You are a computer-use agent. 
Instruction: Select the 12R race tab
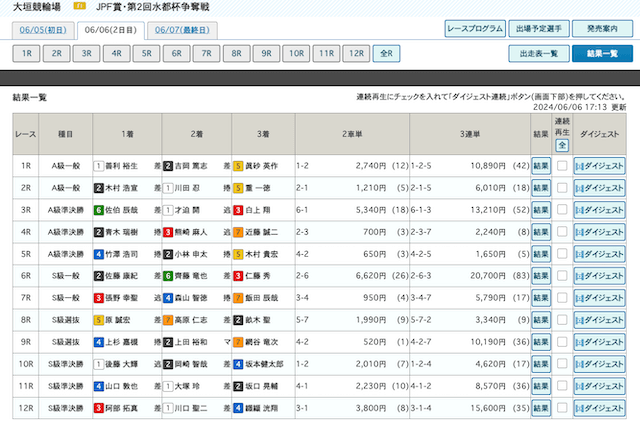pos(356,53)
